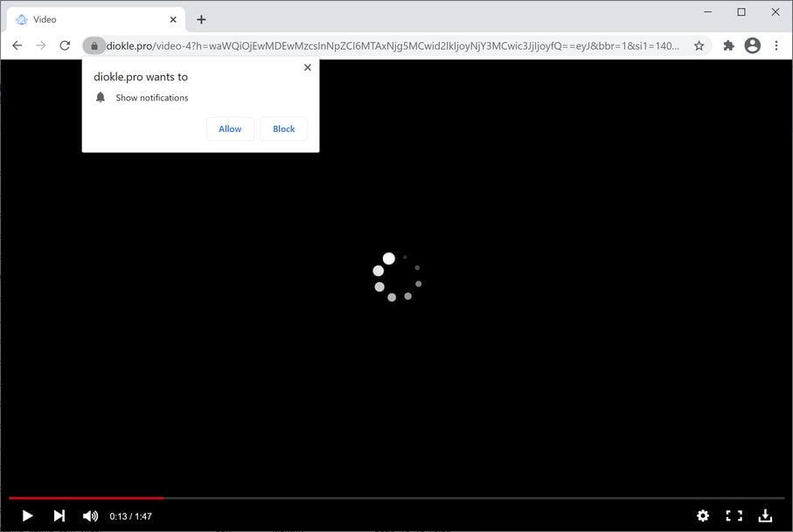Bookmark this page with the star icon

click(x=699, y=45)
